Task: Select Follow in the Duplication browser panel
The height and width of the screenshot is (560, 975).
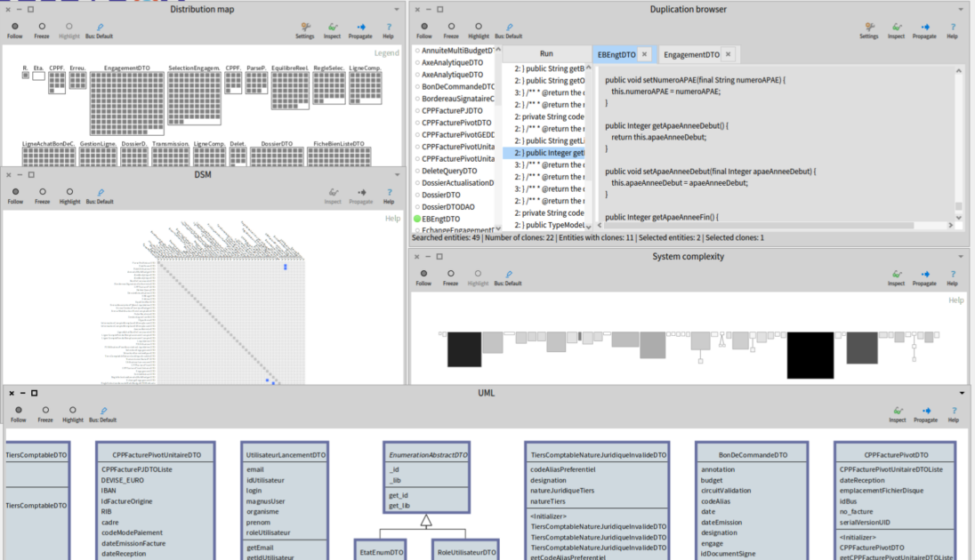Action: [424, 30]
